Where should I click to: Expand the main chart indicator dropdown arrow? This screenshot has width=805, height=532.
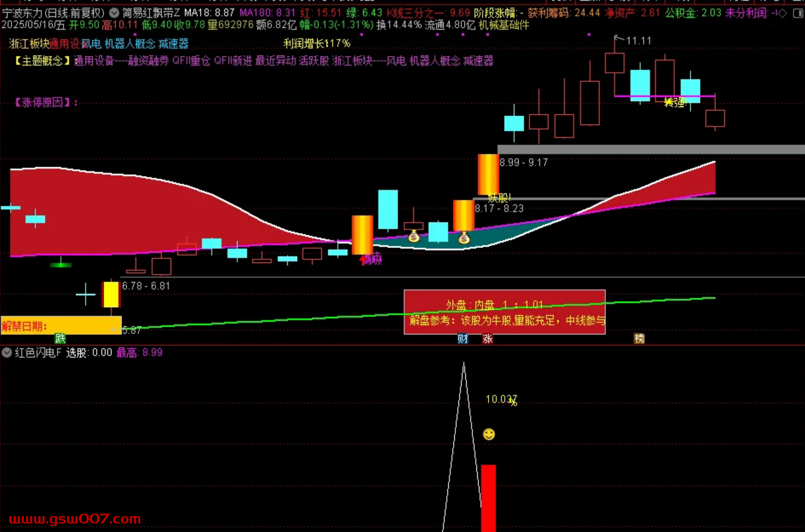click(114, 13)
